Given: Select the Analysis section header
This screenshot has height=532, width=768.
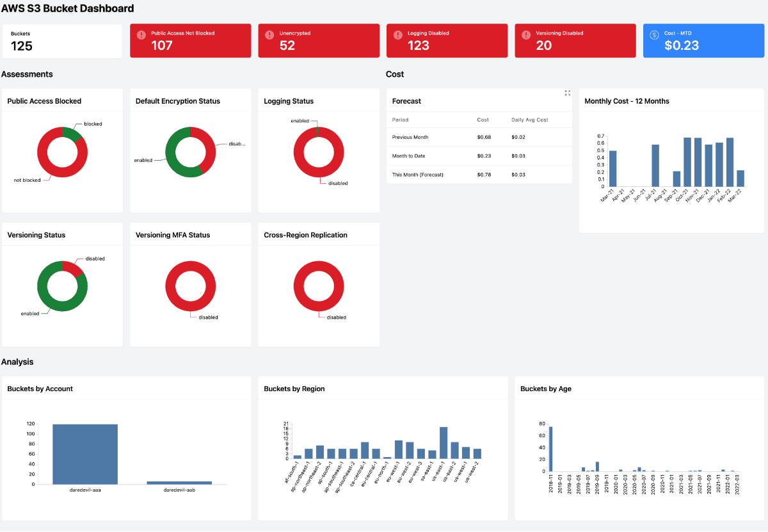Looking at the screenshot, I should (x=16, y=362).
